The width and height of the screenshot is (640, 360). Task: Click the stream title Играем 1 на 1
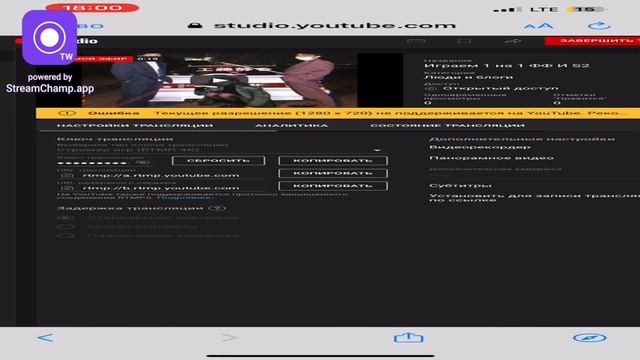click(507, 66)
